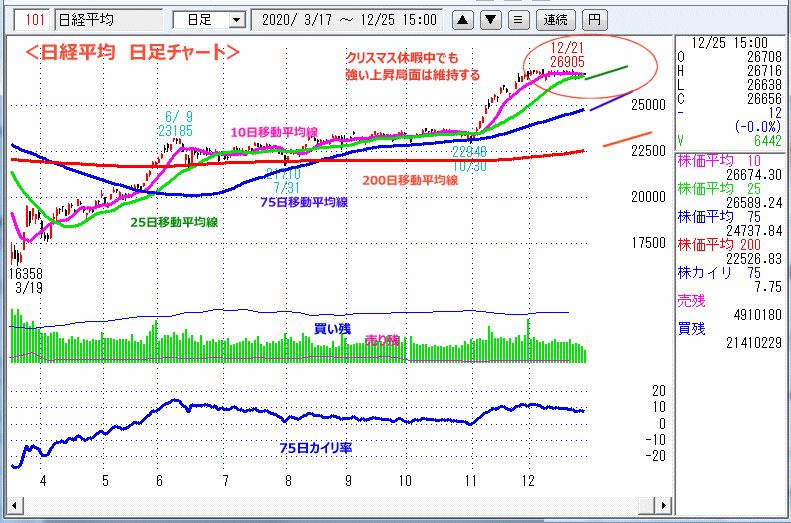Select the 日経平均 name field
Viewport: 791px width, 523px height.
coord(105,20)
